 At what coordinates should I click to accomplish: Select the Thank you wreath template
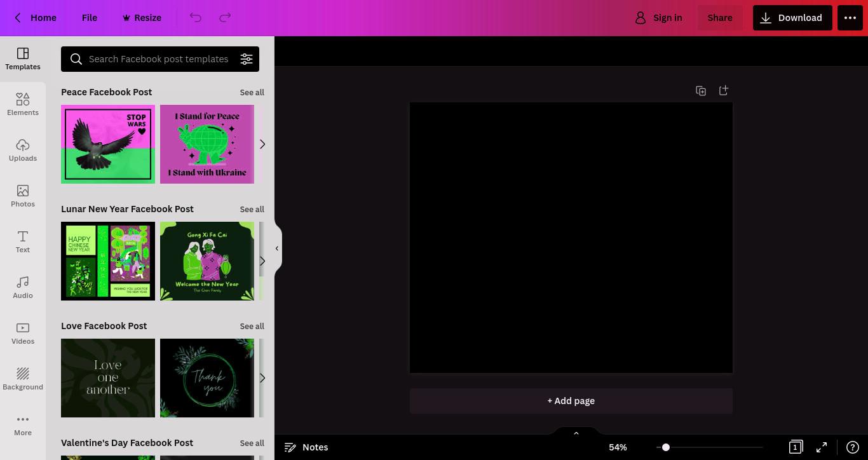(x=207, y=378)
